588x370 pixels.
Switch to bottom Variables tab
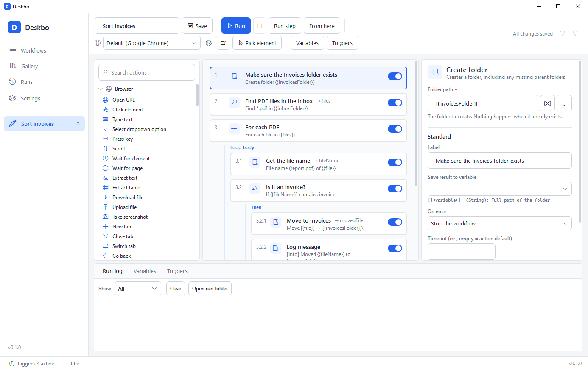click(145, 271)
